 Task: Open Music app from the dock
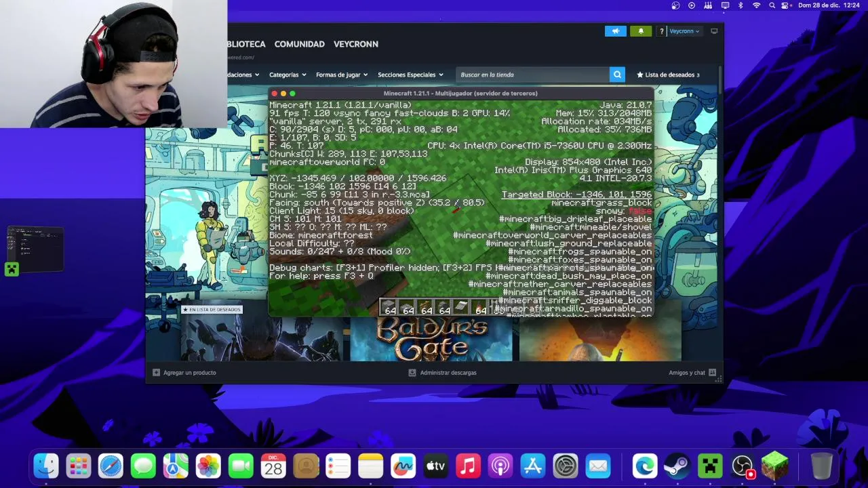point(468,466)
